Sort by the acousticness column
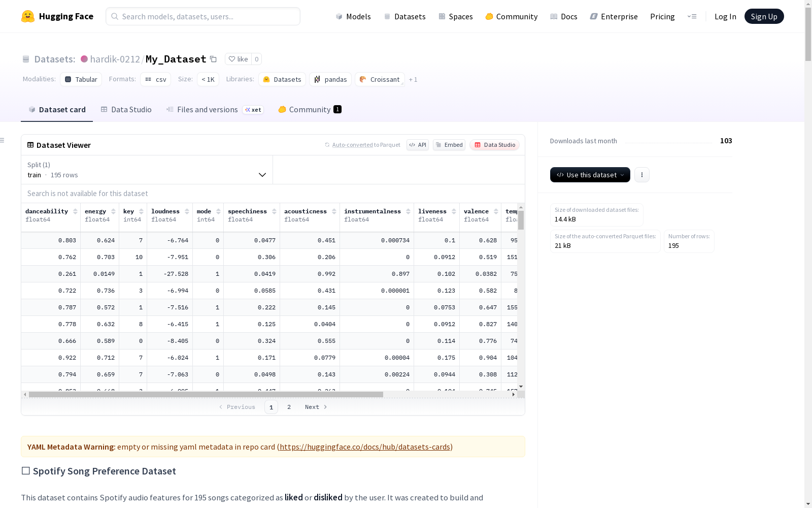The image size is (812, 508). [334, 211]
